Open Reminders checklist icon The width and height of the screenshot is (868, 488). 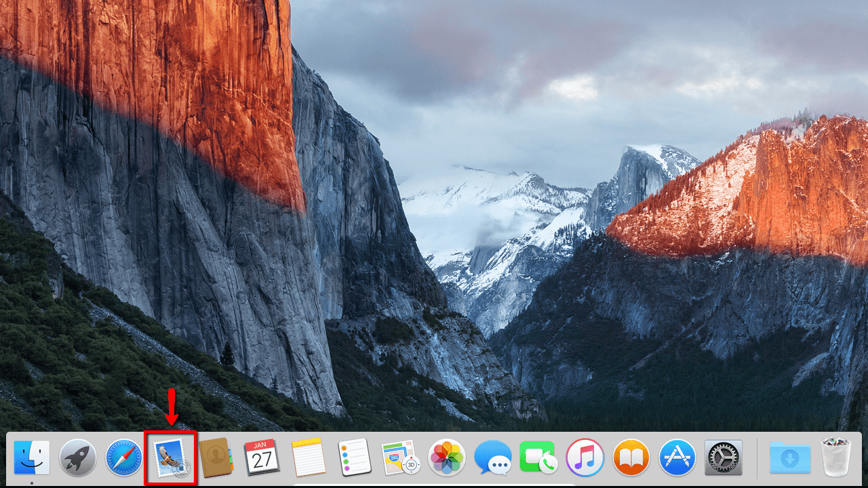[x=355, y=457]
